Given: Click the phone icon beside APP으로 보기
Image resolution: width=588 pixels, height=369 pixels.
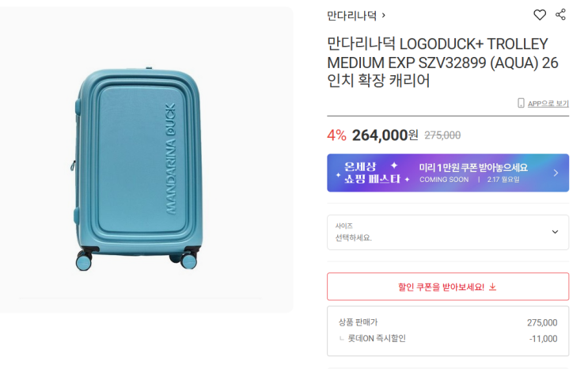Looking at the screenshot, I should [x=521, y=103].
